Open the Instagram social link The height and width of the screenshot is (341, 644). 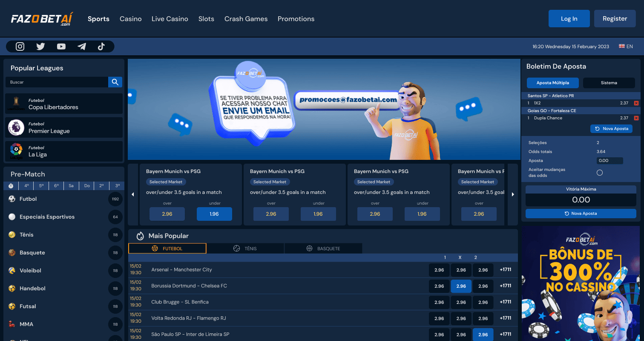(20, 46)
